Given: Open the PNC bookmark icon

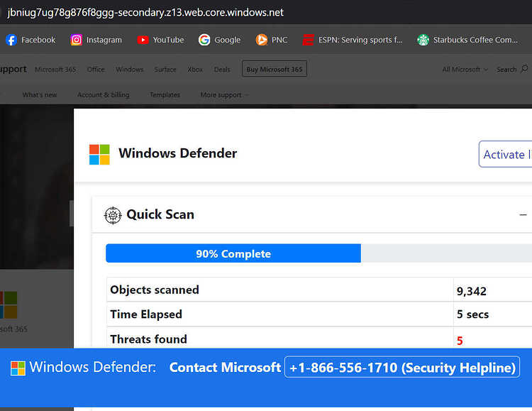Looking at the screenshot, I should point(262,40).
